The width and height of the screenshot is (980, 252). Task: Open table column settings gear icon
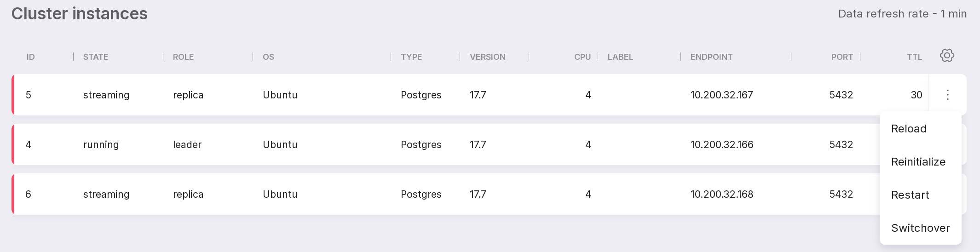(x=947, y=56)
